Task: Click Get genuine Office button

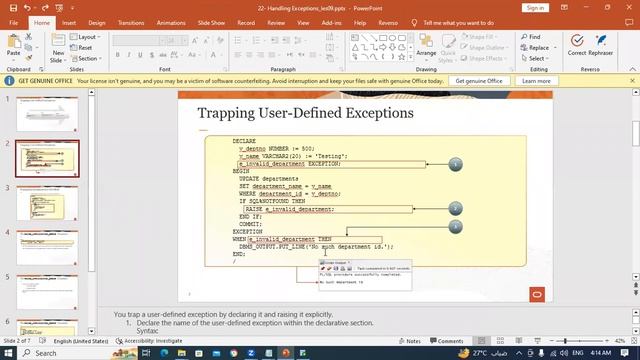Action: (x=479, y=81)
